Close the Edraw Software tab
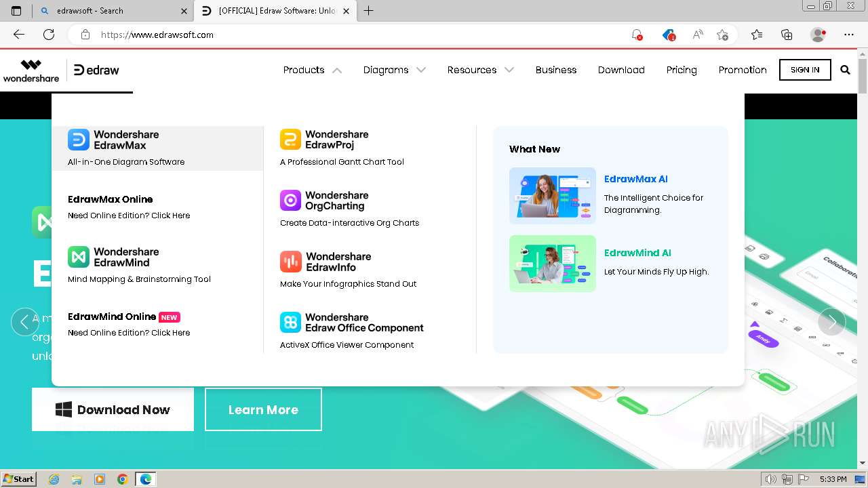The image size is (868, 488). tap(347, 11)
